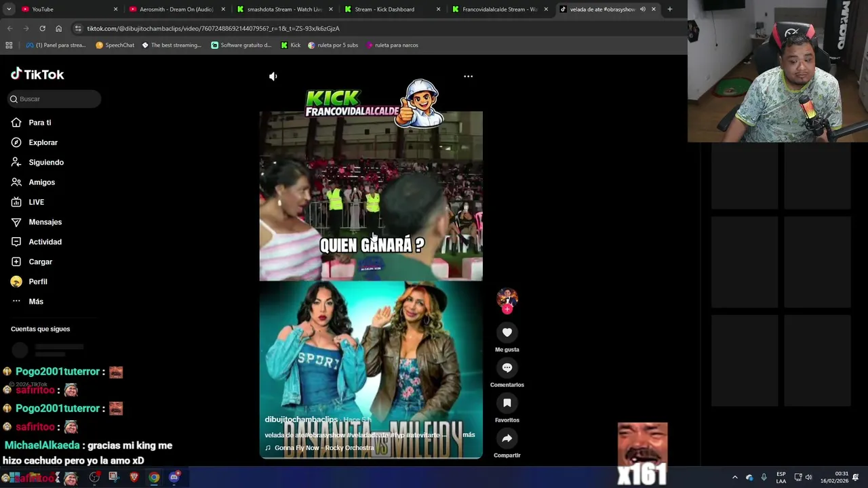The height and width of the screenshot is (488, 868).
Task: Open the notification bell in taskbar
Action: click(856, 477)
